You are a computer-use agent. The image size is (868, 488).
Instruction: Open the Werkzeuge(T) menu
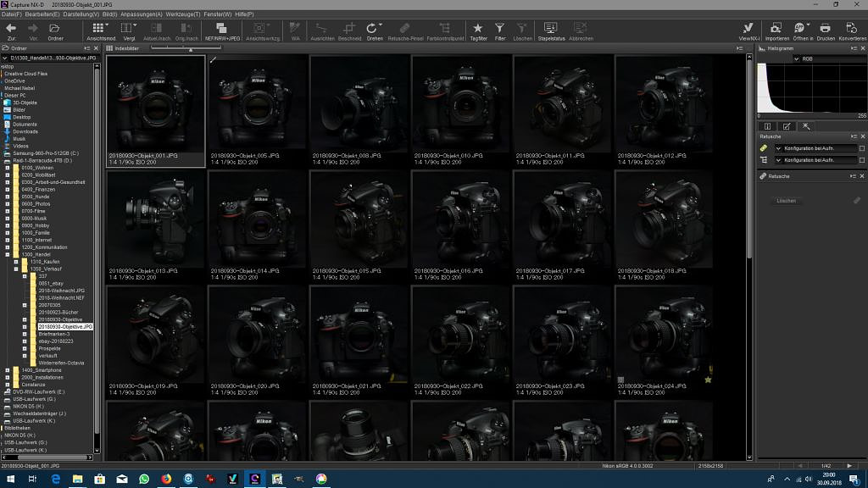coord(183,14)
